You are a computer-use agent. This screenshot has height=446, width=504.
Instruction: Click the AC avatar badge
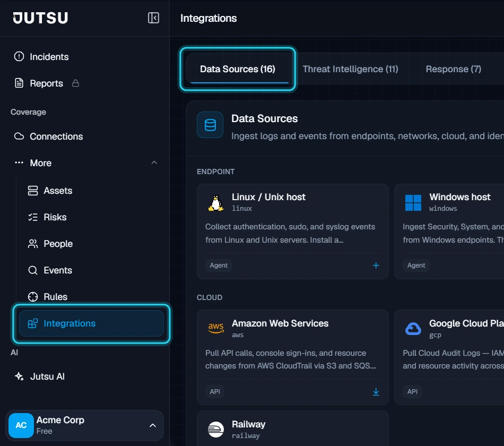[21, 425]
